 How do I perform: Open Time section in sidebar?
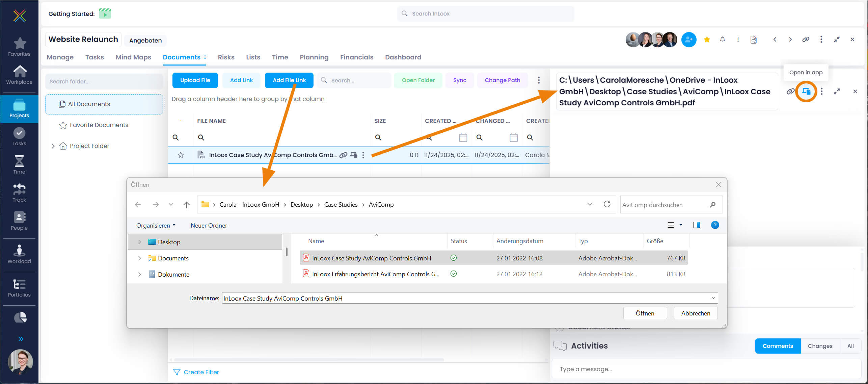(19, 165)
